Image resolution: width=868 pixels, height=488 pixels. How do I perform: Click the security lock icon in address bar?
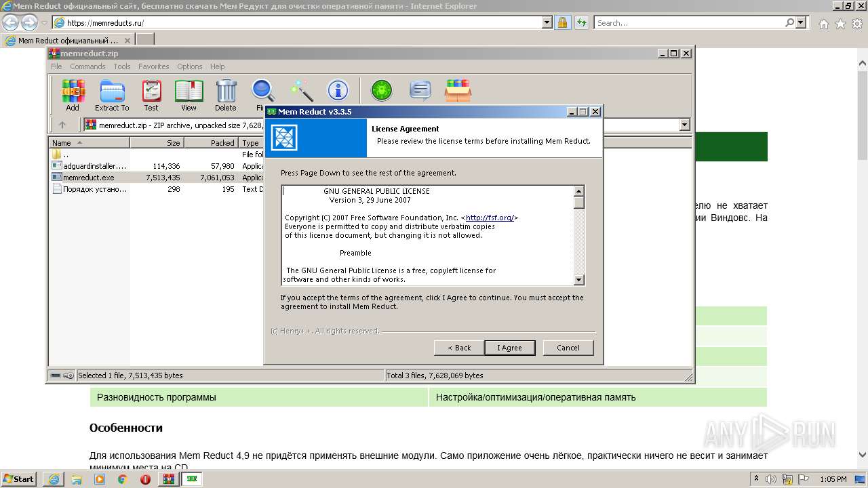563,22
